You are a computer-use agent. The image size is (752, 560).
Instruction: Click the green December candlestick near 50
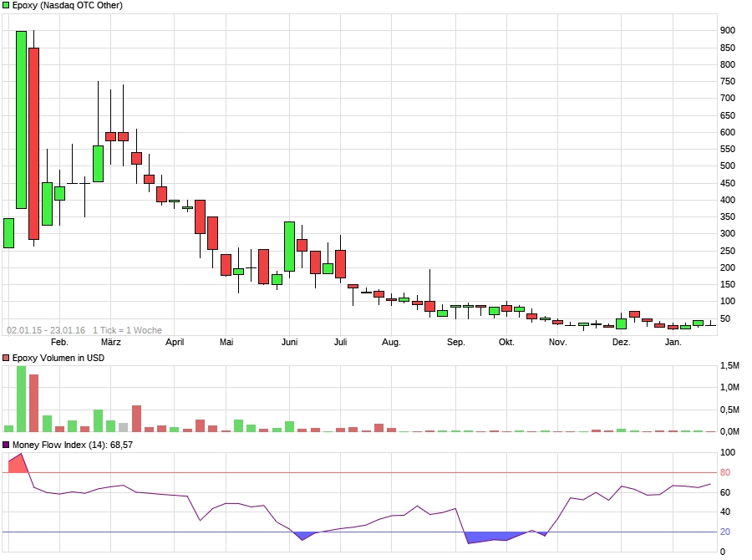pyautogui.click(x=621, y=324)
